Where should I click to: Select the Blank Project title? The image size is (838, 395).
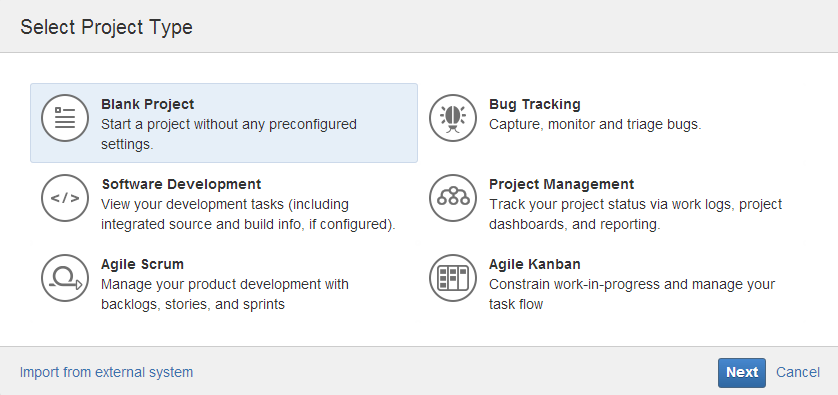pyautogui.click(x=148, y=104)
